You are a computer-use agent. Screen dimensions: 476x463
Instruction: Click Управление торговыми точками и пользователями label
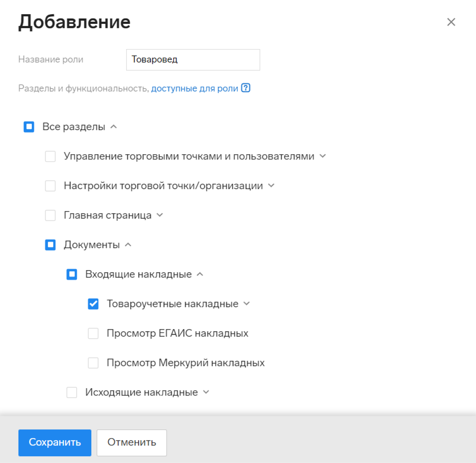tap(189, 156)
